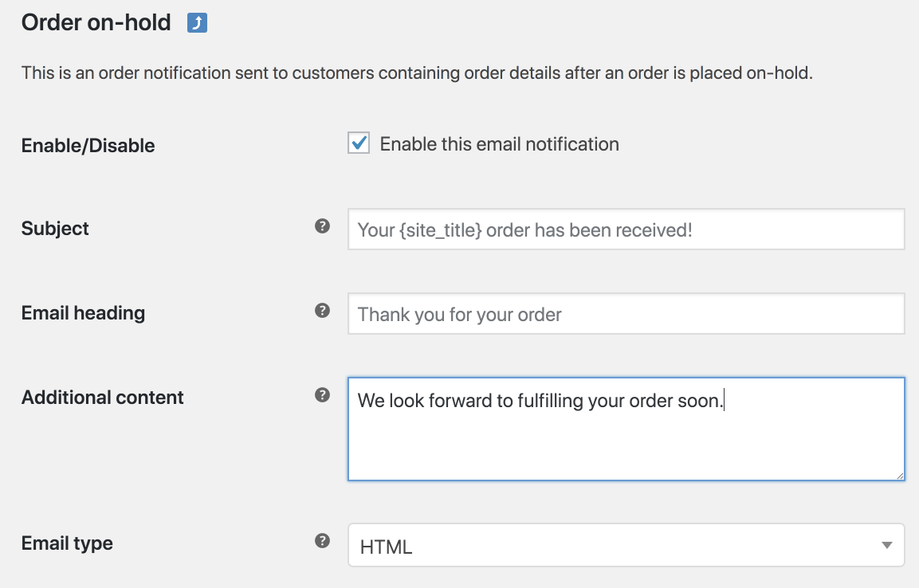This screenshot has width=919, height=588.
Task: Click into the Additional content textarea
Action: pos(626,438)
